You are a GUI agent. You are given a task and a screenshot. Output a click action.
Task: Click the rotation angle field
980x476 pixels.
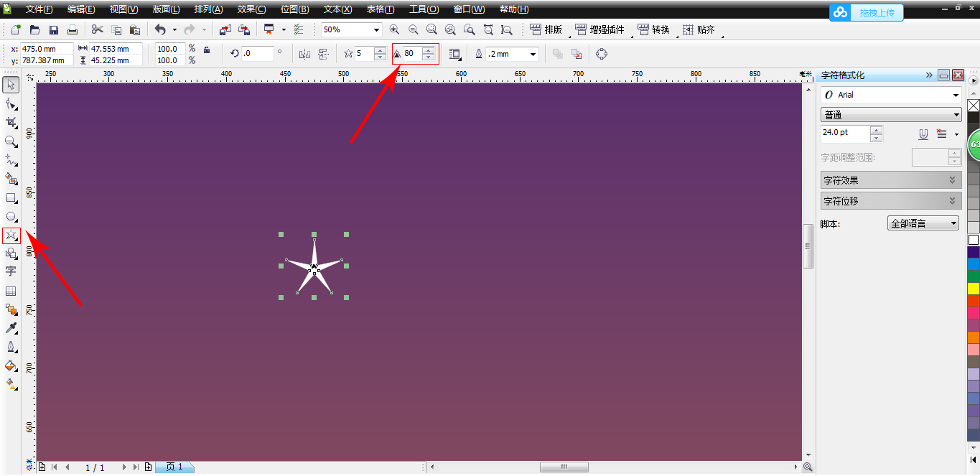click(257, 54)
